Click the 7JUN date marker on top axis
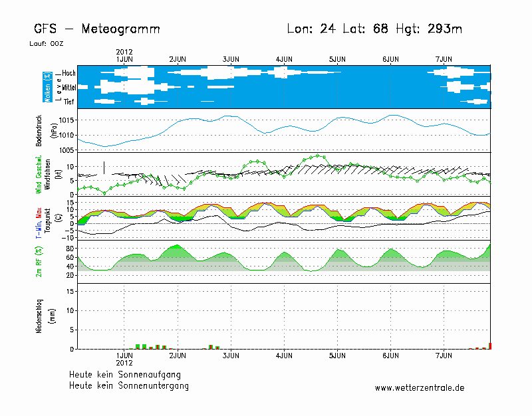 coord(444,59)
